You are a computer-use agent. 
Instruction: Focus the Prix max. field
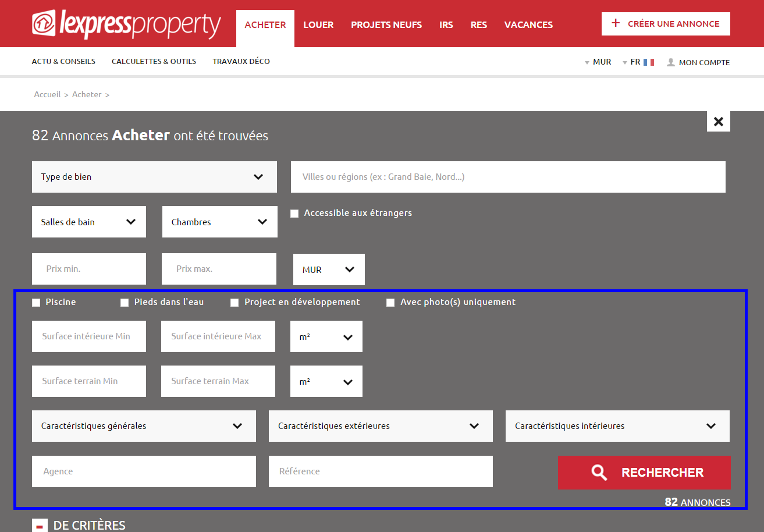219,269
